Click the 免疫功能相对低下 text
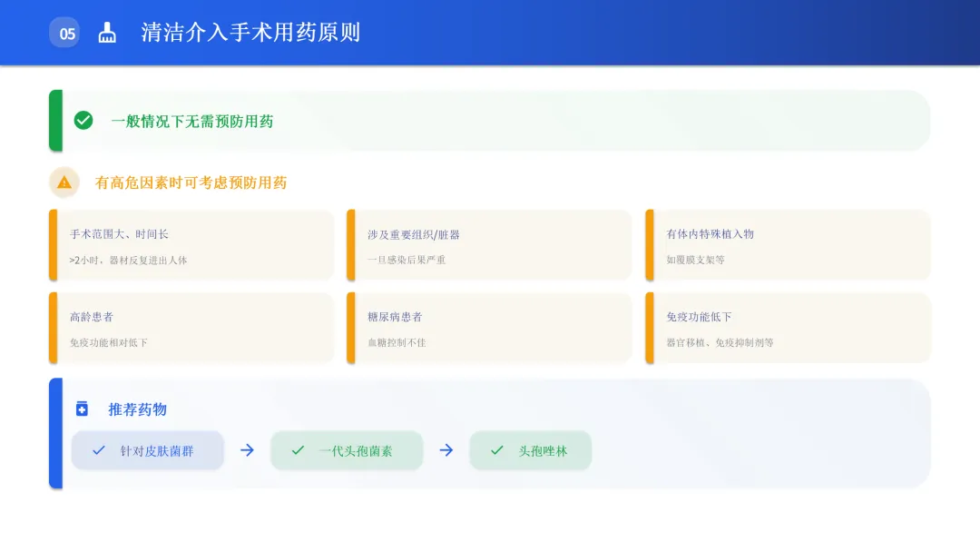Screen dimensions: 980x552 pyautogui.click(x=109, y=342)
